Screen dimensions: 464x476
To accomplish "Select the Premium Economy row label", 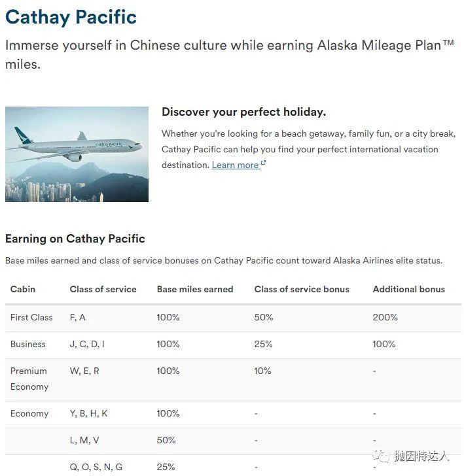I will click(x=29, y=379).
